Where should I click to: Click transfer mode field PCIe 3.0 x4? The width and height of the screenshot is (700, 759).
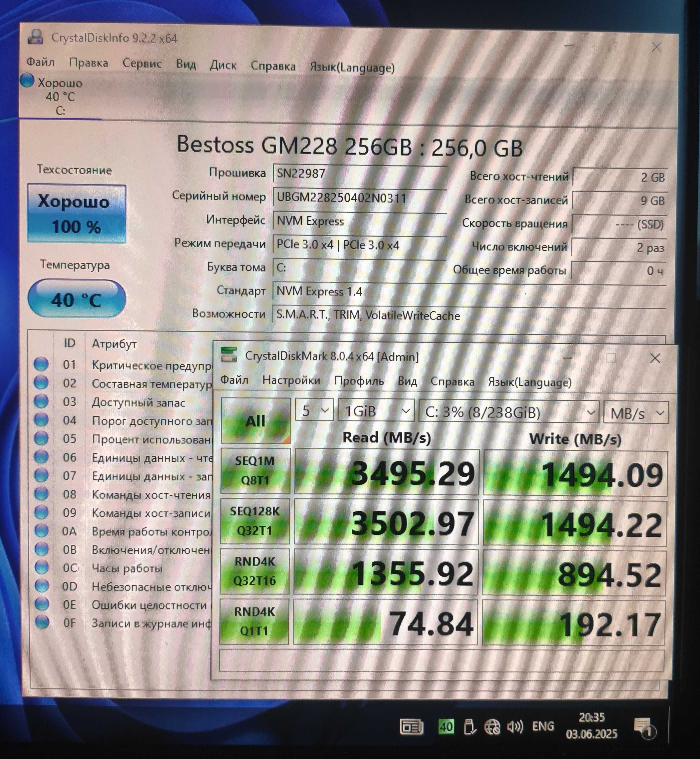[x=359, y=245]
